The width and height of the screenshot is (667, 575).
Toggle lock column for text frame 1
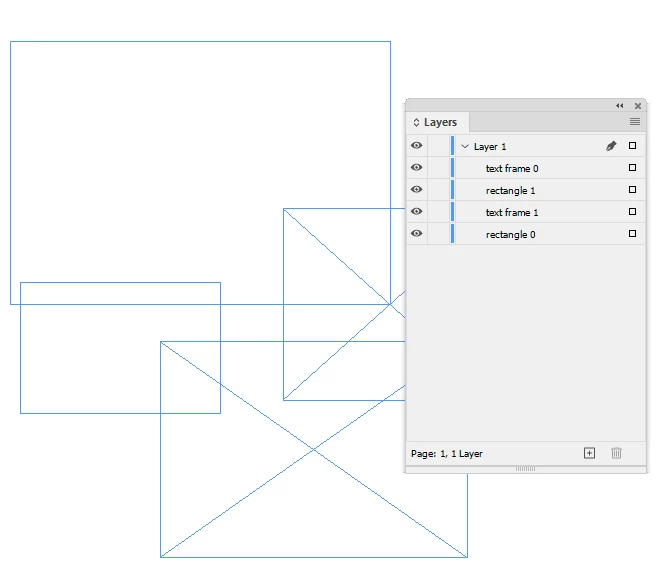coord(438,212)
